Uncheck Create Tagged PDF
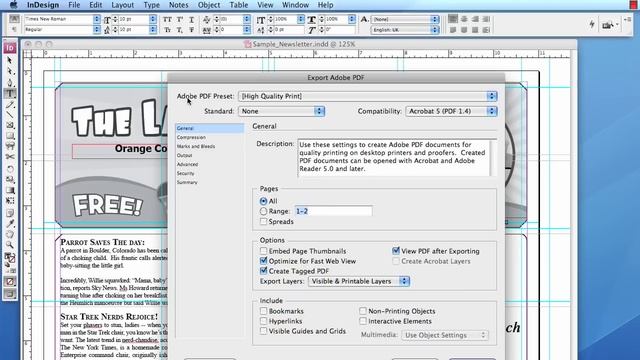 click(x=263, y=271)
